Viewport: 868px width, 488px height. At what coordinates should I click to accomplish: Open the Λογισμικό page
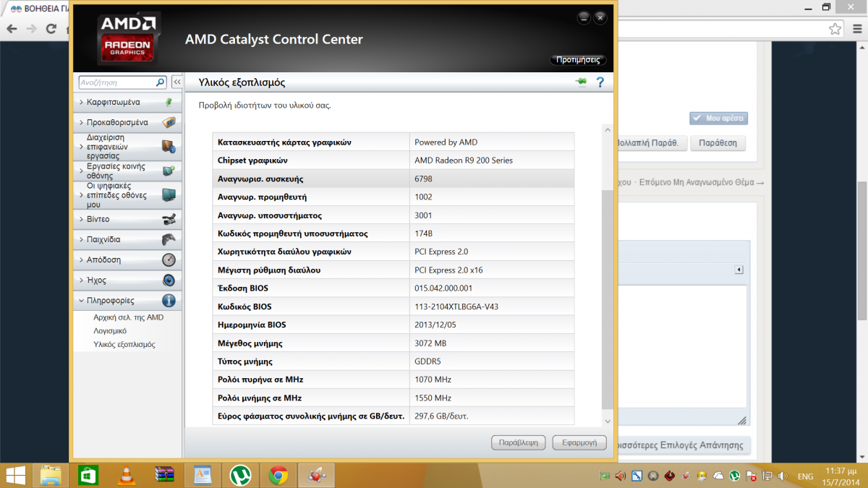point(110,331)
